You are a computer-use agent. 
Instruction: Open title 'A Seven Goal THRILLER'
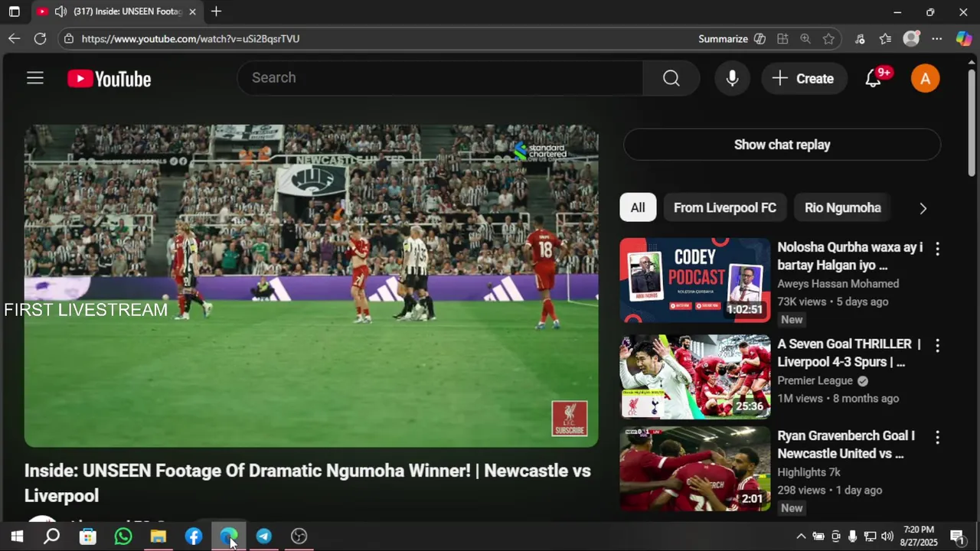pyautogui.click(x=849, y=353)
